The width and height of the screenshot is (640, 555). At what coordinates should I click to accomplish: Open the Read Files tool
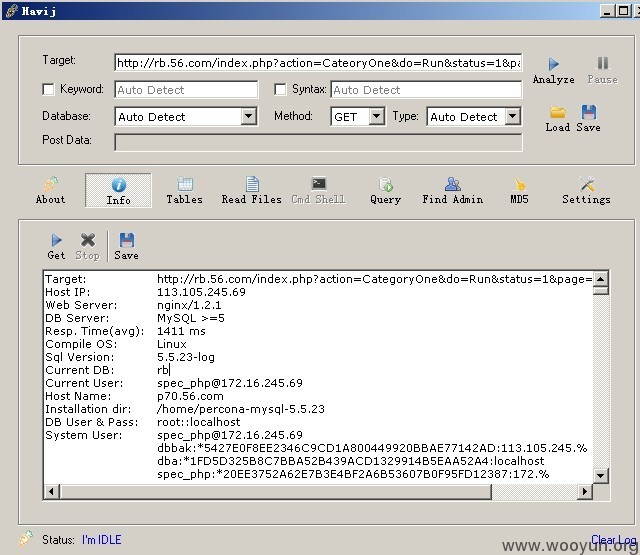tap(251, 191)
